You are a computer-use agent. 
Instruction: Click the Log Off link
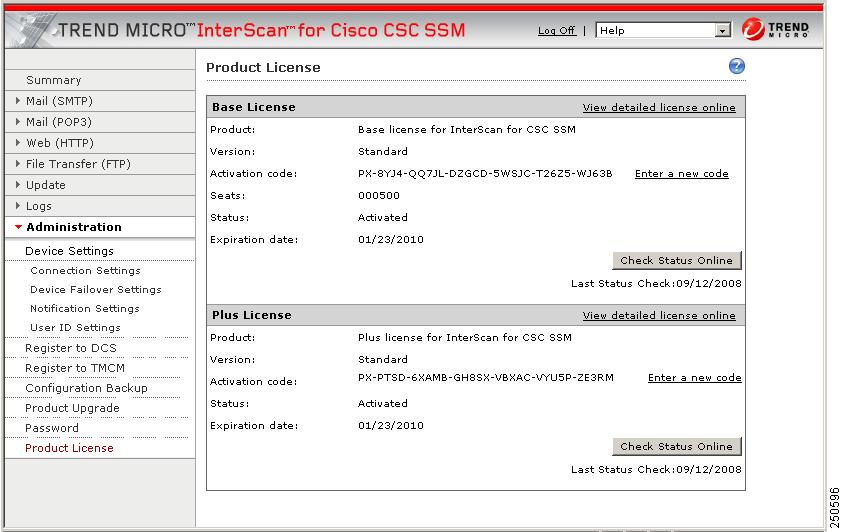(556, 31)
